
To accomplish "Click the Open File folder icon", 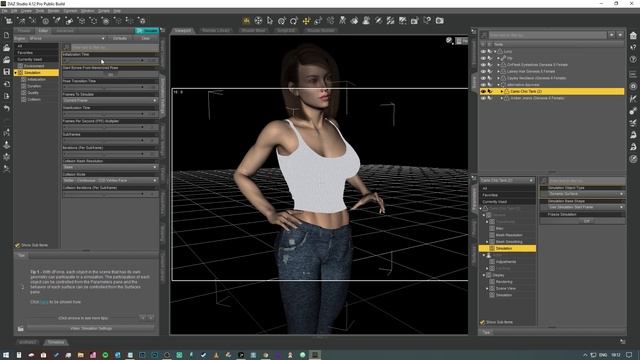I will 7,48.
